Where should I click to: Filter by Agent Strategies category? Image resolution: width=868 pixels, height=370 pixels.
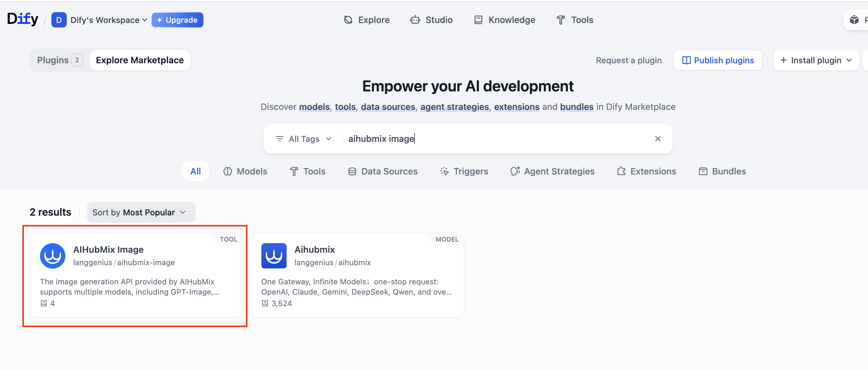[x=552, y=171]
